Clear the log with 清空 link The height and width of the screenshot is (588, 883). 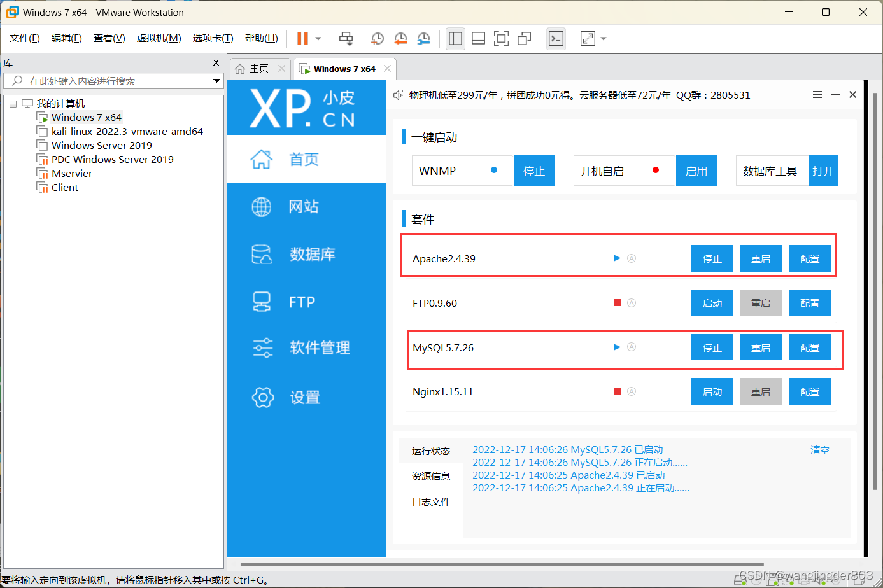[x=820, y=450]
